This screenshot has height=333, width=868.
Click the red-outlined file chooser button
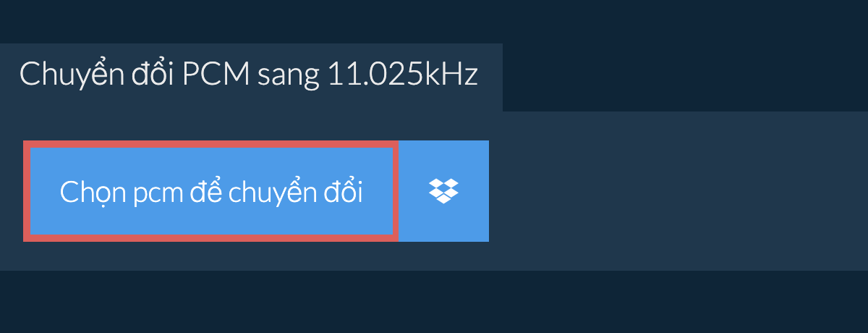click(211, 191)
